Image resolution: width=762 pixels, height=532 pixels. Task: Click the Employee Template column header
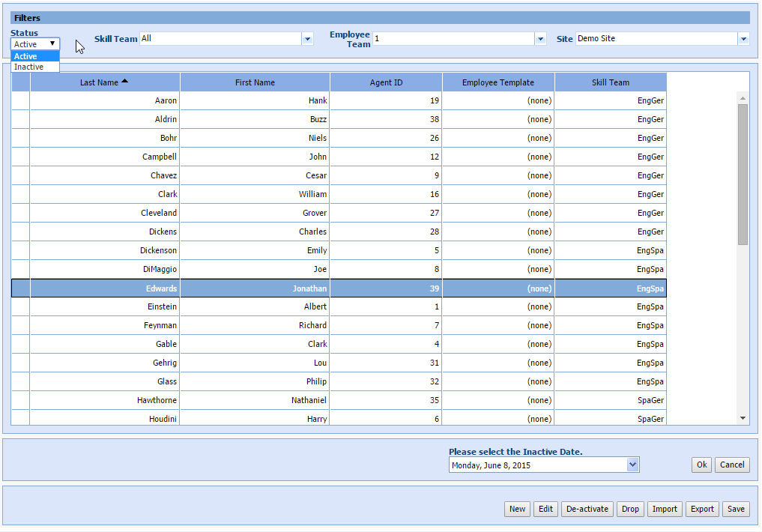pos(498,82)
